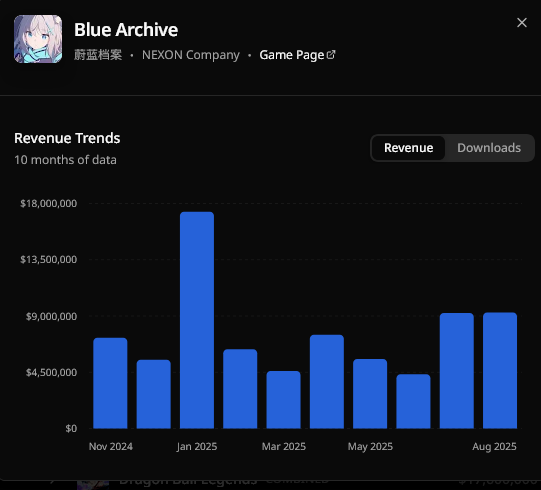The image size is (541, 490).
Task: Click the Chinese title 蔚蓝档案
Action: tap(98, 55)
